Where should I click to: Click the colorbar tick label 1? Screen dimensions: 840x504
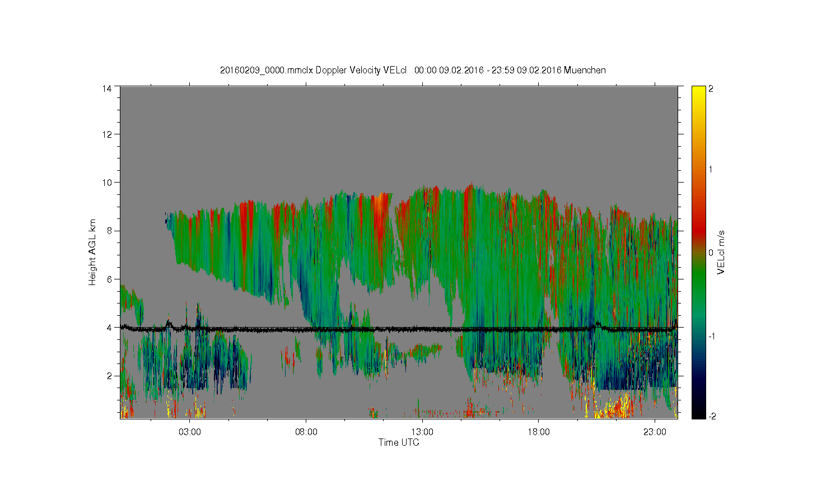[711, 169]
